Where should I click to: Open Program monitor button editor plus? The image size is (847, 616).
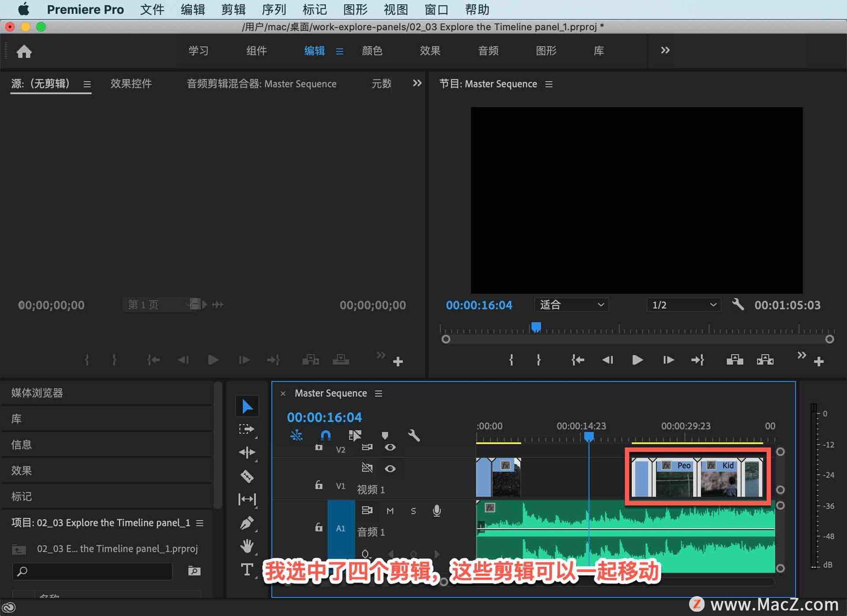point(819,362)
